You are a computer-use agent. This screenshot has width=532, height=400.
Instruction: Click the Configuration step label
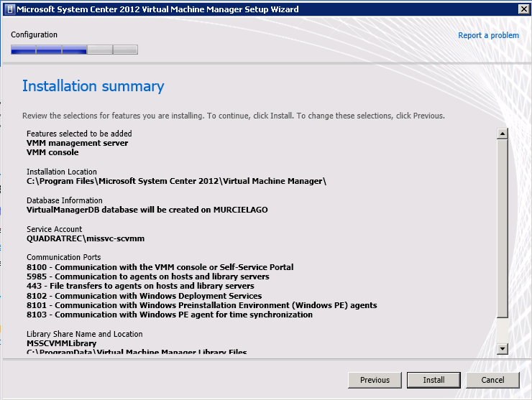(x=34, y=34)
